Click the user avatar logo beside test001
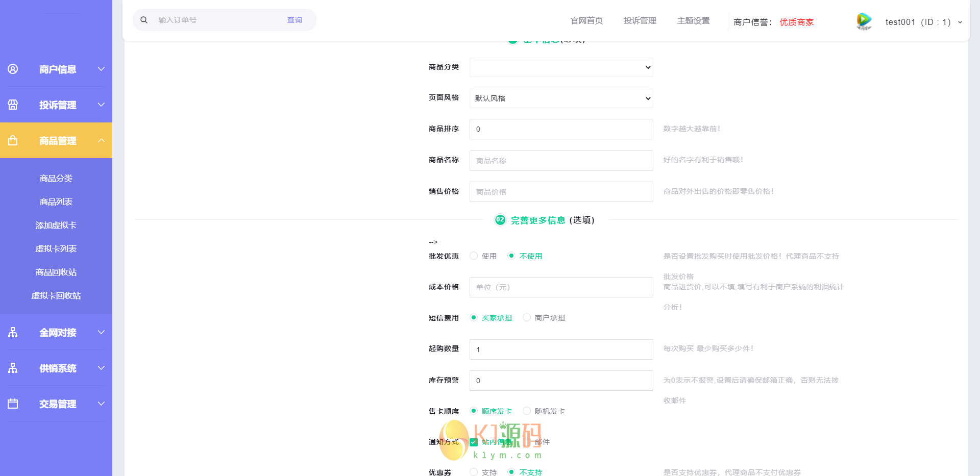Viewport: 980px width, 476px height. 864,21
